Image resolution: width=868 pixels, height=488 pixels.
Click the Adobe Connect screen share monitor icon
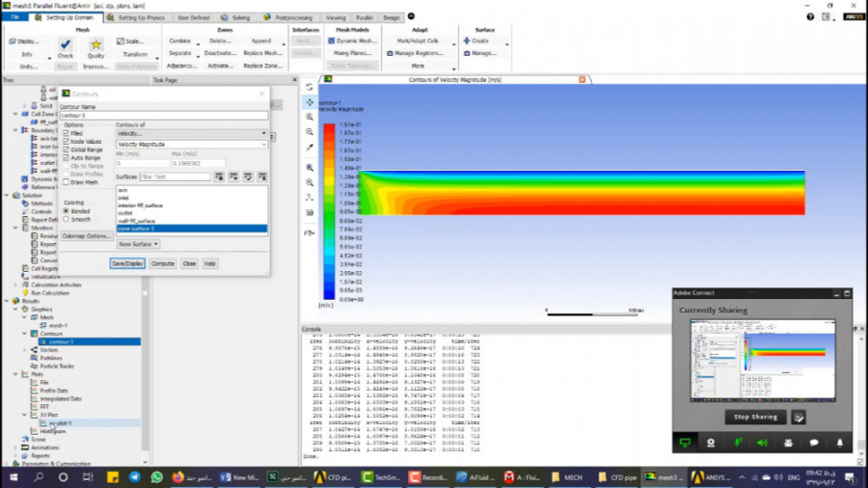(x=685, y=443)
